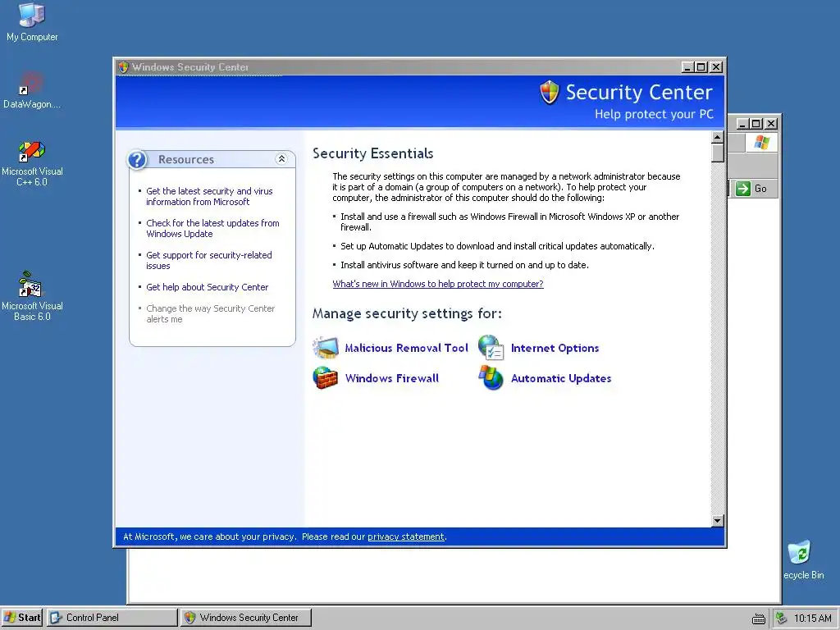The width and height of the screenshot is (840, 630).
Task: Open Get help about Security Center link
Action: coord(208,287)
